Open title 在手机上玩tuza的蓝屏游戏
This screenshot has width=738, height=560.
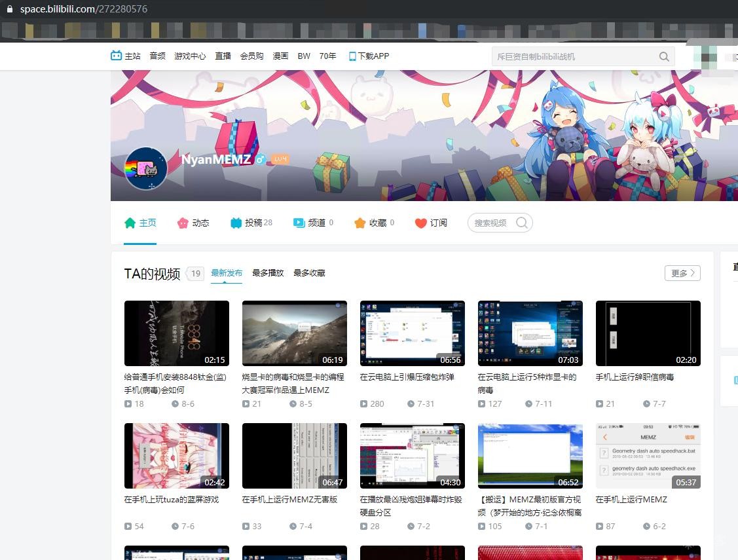pyautogui.click(x=172, y=499)
